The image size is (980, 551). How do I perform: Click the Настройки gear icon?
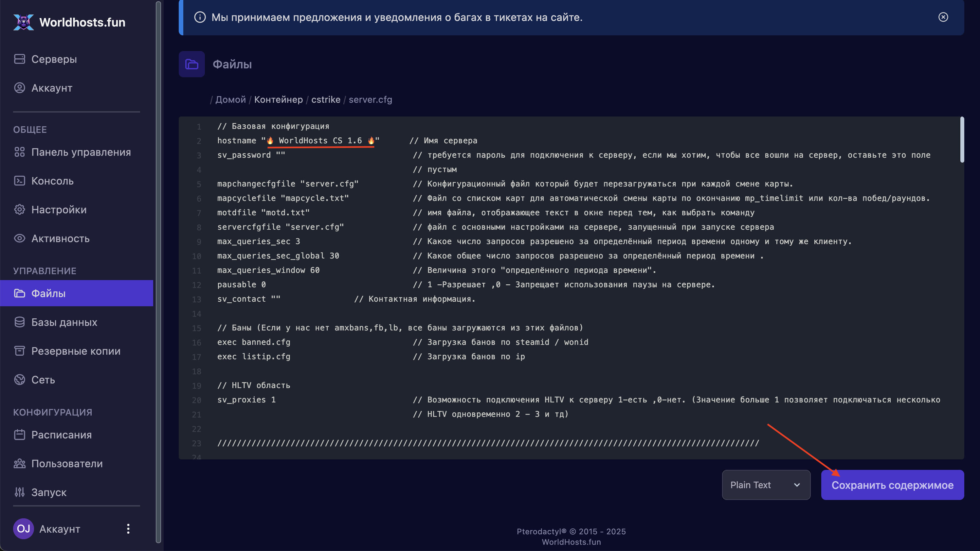(19, 209)
